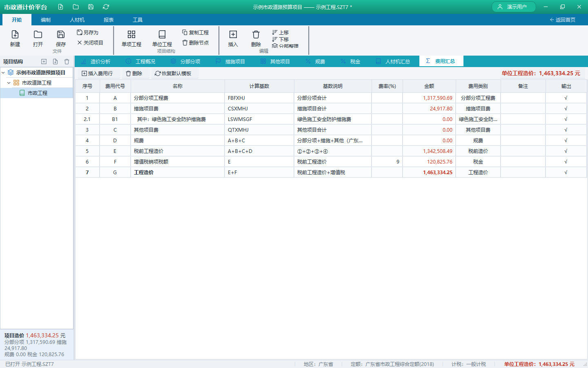Click 分部整理 in the ribbon
Image resolution: width=588 pixels, height=368 pixels.
pos(285,46)
